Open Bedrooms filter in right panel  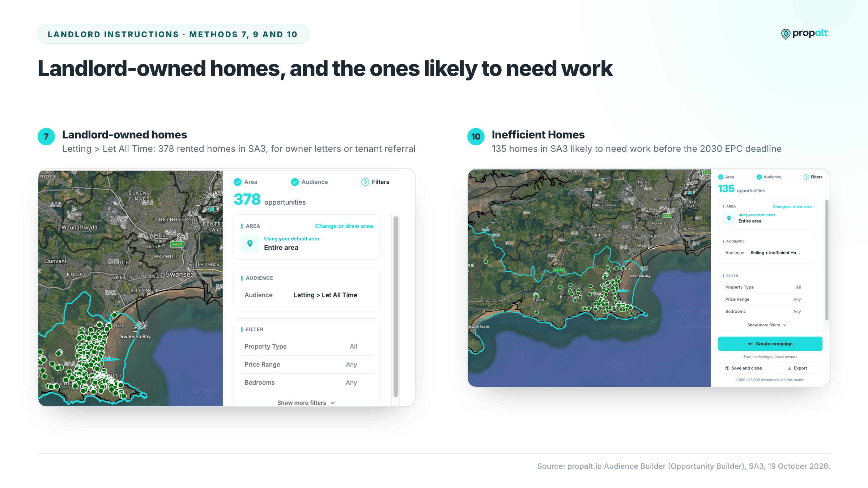click(x=767, y=311)
